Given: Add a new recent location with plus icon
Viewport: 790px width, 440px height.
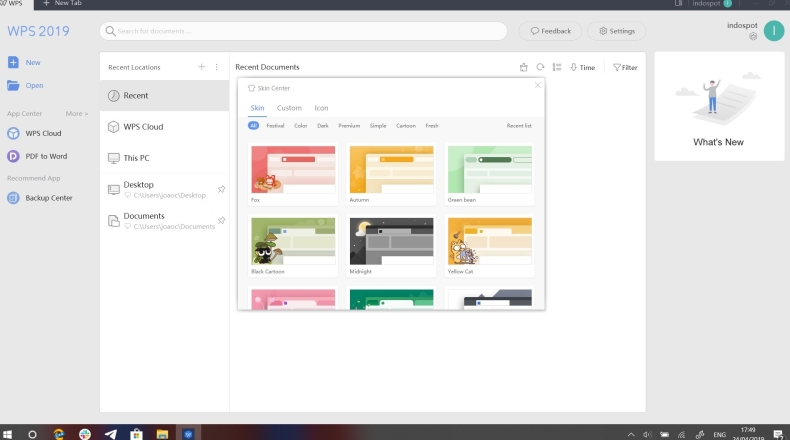Looking at the screenshot, I should pyautogui.click(x=201, y=67).
